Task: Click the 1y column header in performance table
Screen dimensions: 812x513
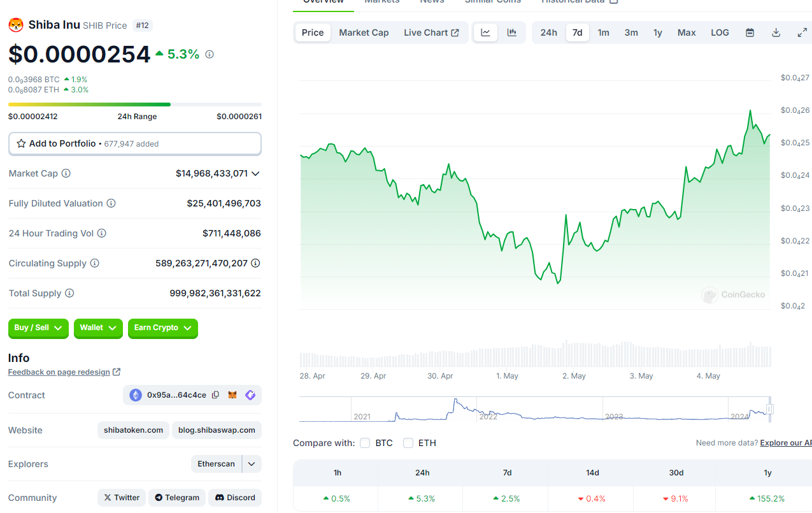Action: click(x=767, y=472)
